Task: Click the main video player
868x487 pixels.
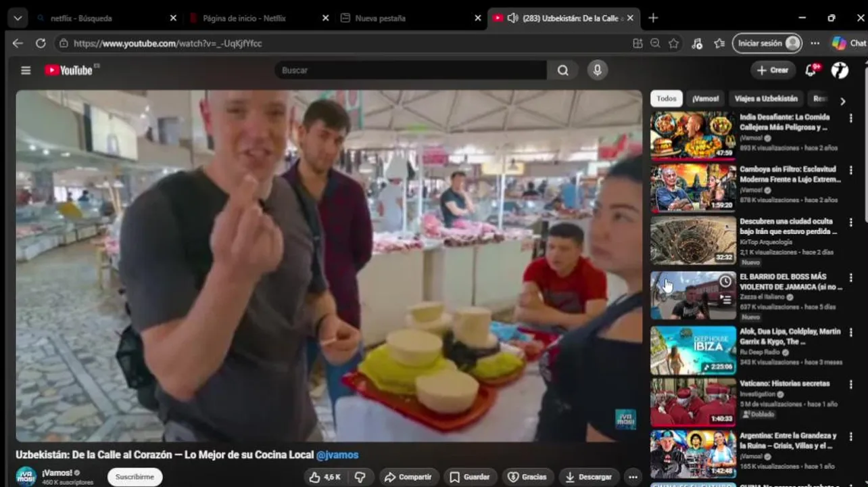Action: [x=329, y=266]
